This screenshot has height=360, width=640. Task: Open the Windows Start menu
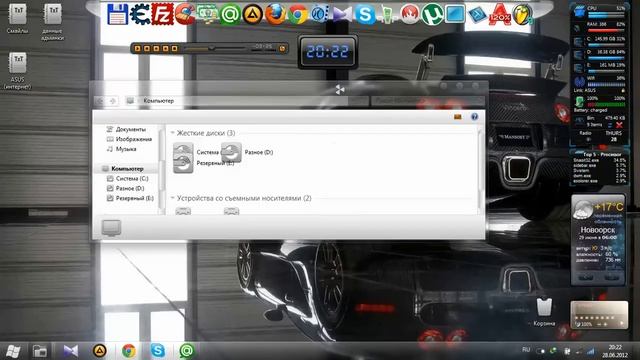(13, 351)
